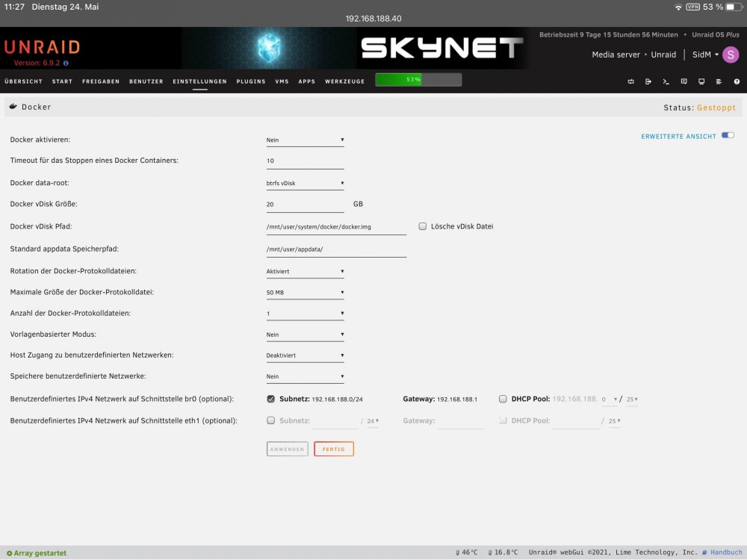Edit the Standard appdata Speicherpfad field

click(x=336, y=249)
